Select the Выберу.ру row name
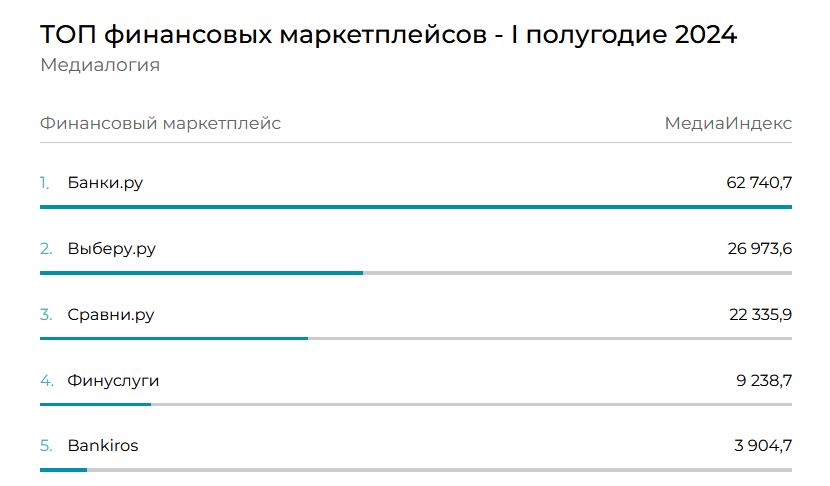The image size is (830, 486). click(x=112, y=249)
